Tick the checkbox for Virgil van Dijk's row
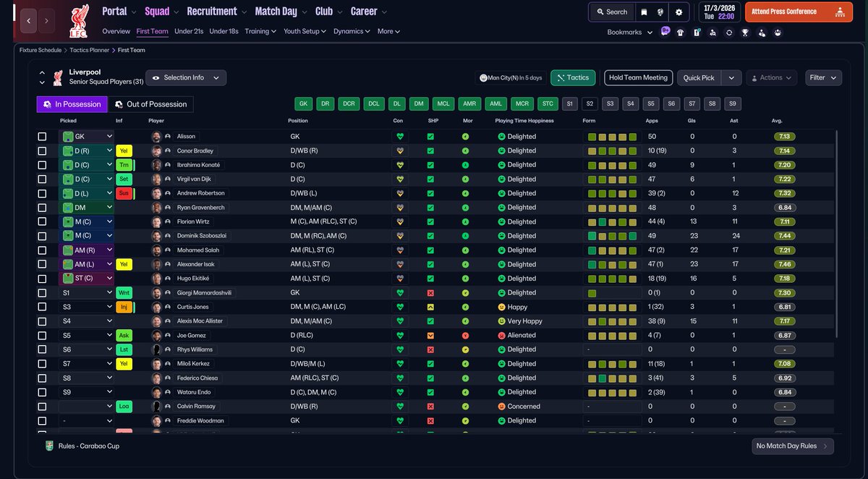Screen dimensions: 868x479 pos(42,179)
